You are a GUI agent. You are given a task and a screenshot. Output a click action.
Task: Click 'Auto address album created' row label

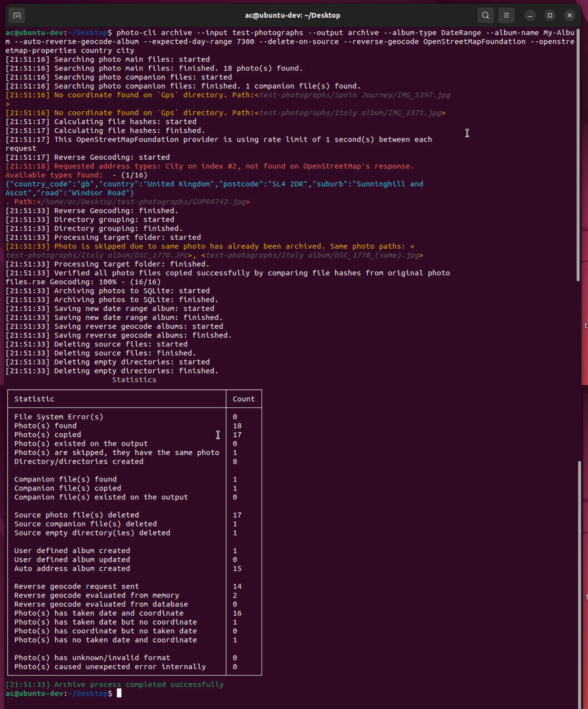click(72, 569)
